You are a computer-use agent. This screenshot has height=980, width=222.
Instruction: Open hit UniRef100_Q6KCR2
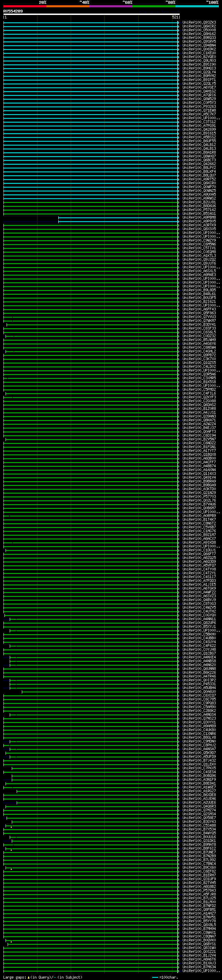(199, 26)
